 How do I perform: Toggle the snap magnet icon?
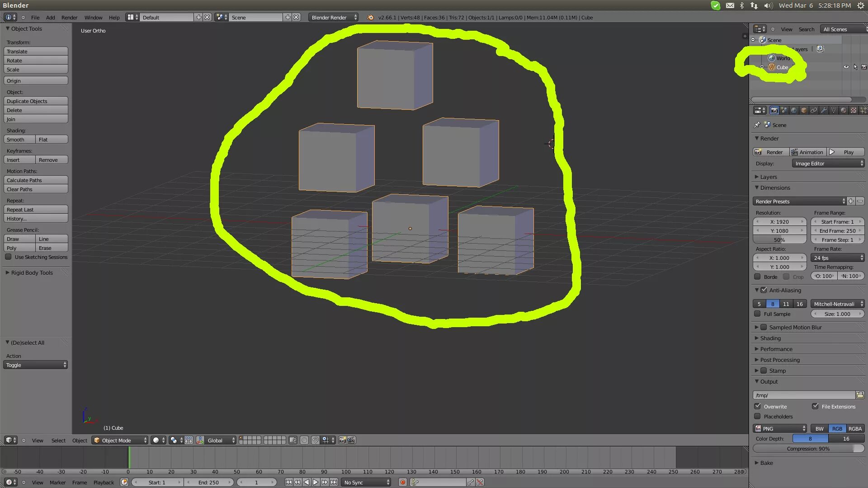click(x=315, y=440)
